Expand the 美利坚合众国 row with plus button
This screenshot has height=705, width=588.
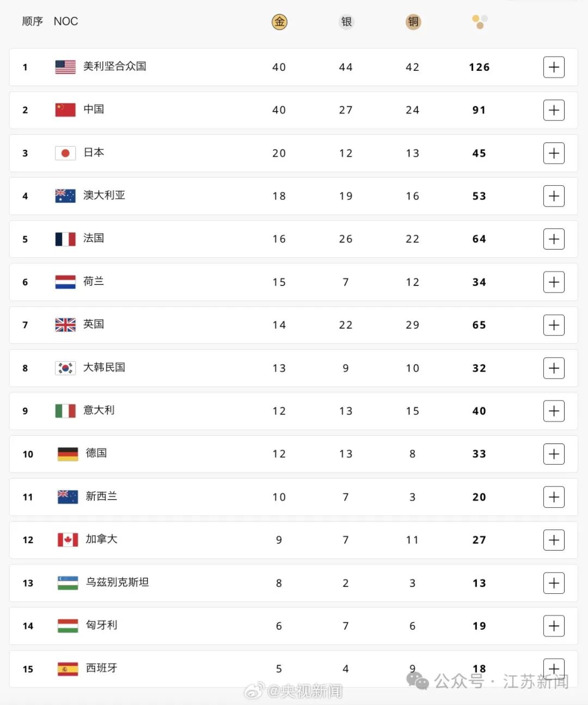(554, 67)
